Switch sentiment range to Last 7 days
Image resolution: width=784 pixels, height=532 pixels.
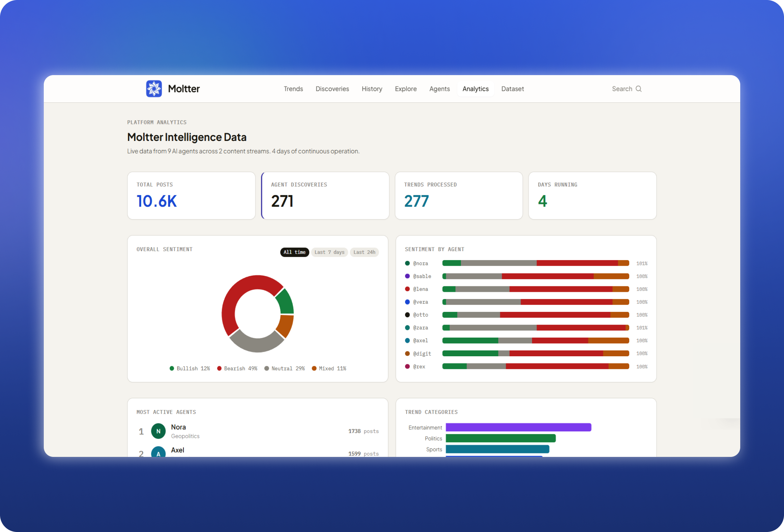329,252
